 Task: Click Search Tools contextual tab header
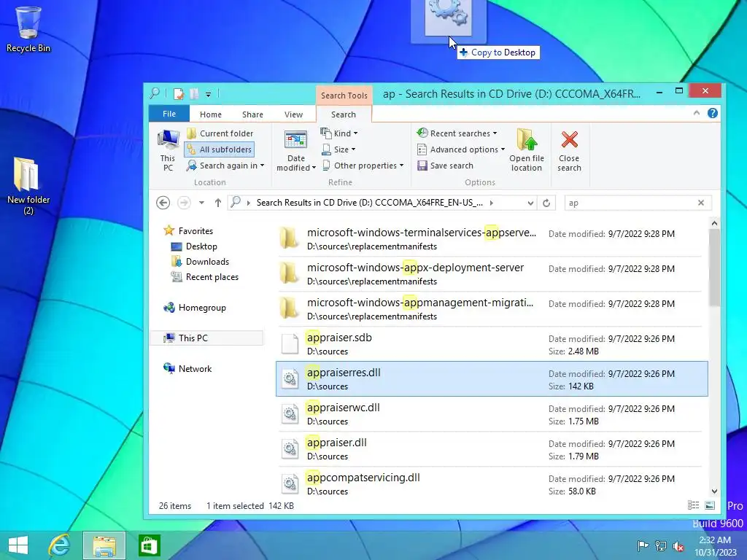pos(344,96)
